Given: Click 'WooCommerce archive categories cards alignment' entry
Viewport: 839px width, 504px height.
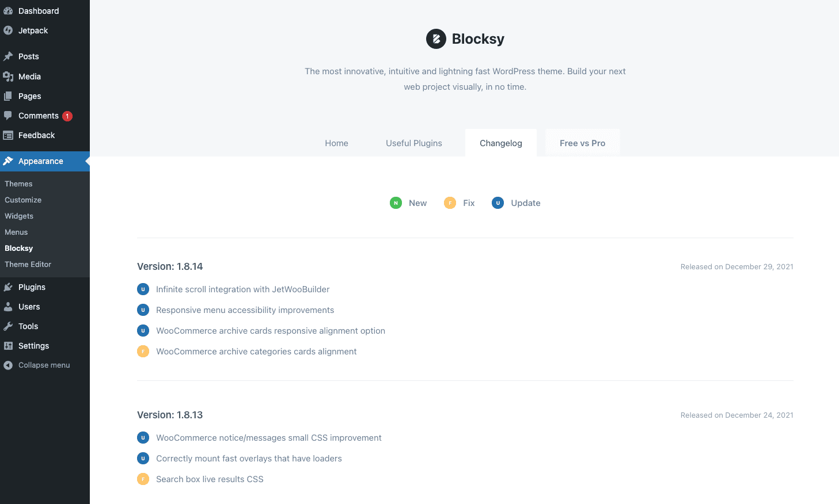Looking at the screenshot, I should point(256,352).
